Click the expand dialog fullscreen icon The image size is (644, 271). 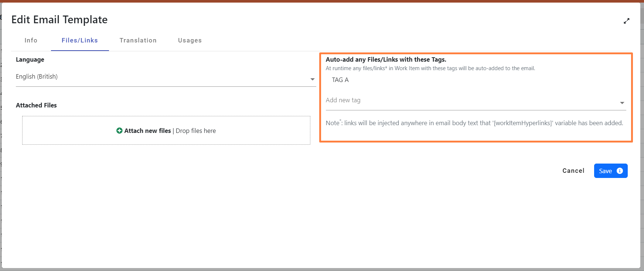[x=626, y=21]
